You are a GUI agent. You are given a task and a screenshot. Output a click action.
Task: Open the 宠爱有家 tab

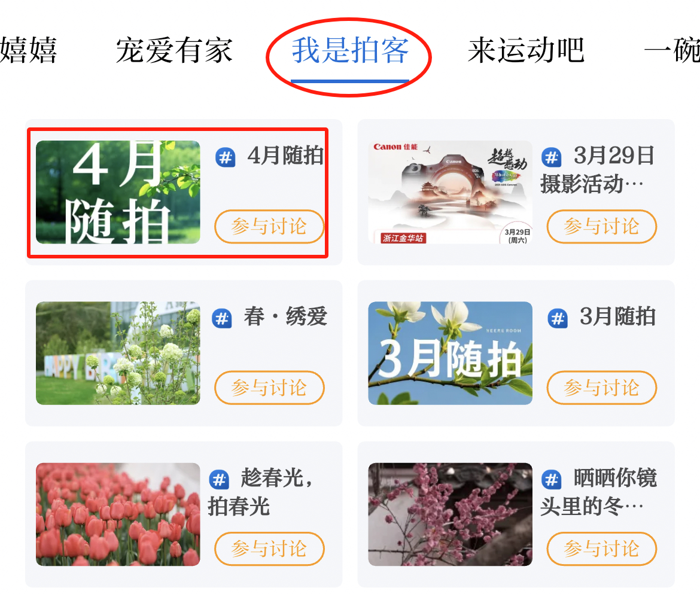174,50
